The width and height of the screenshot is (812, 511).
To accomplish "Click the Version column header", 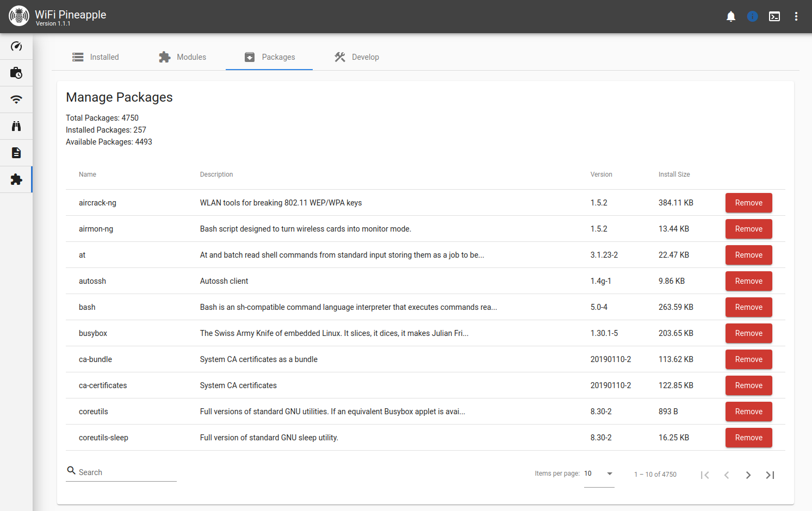I will coord(601,175).
